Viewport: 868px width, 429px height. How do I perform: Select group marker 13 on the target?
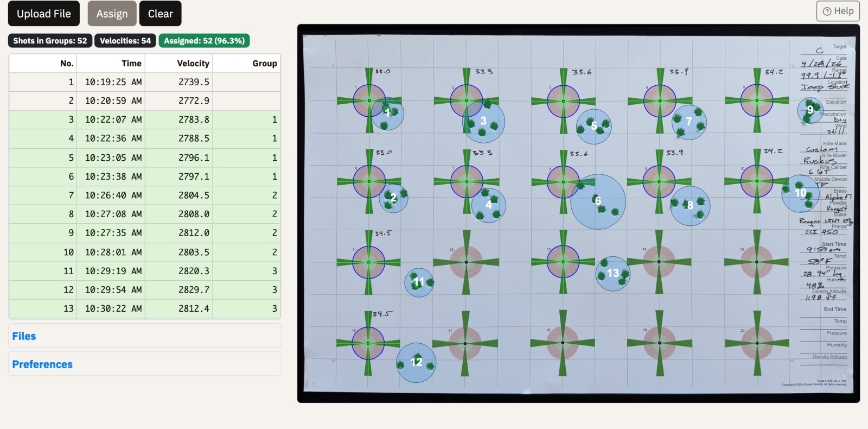tap(613, 273)
